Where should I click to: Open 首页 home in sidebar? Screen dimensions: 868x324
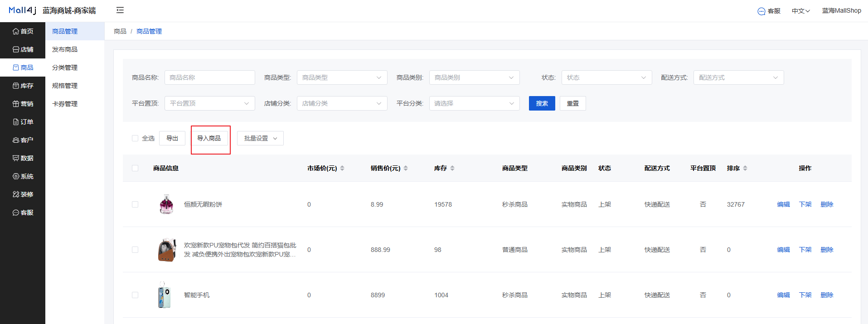point(23,31)
